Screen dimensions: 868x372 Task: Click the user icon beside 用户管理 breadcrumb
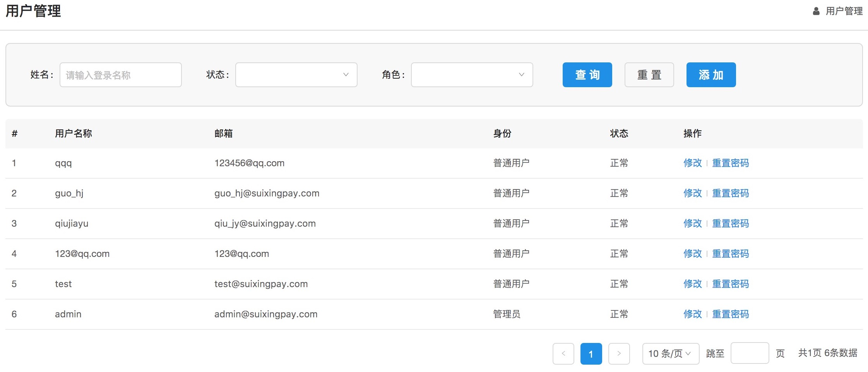point(816,11)
